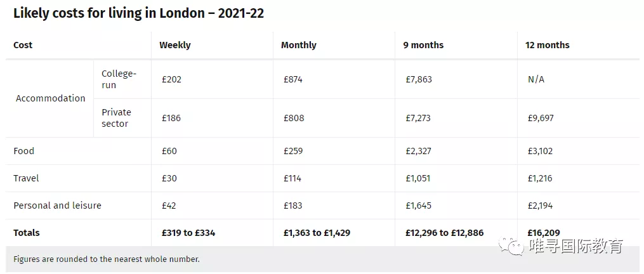This screenshot has height=274, width=644.
Task: Select the 'College-run' sub-row label
Action: point(119,79)
